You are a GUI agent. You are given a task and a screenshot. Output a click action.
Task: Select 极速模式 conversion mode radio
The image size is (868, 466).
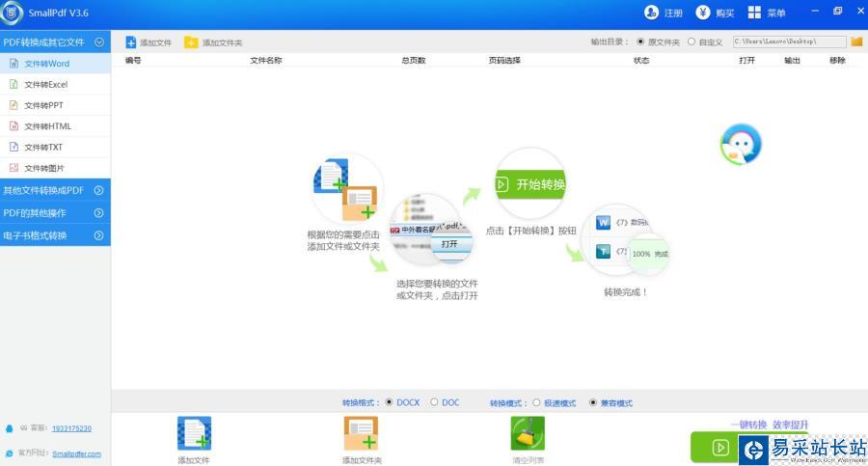point(536,403)
